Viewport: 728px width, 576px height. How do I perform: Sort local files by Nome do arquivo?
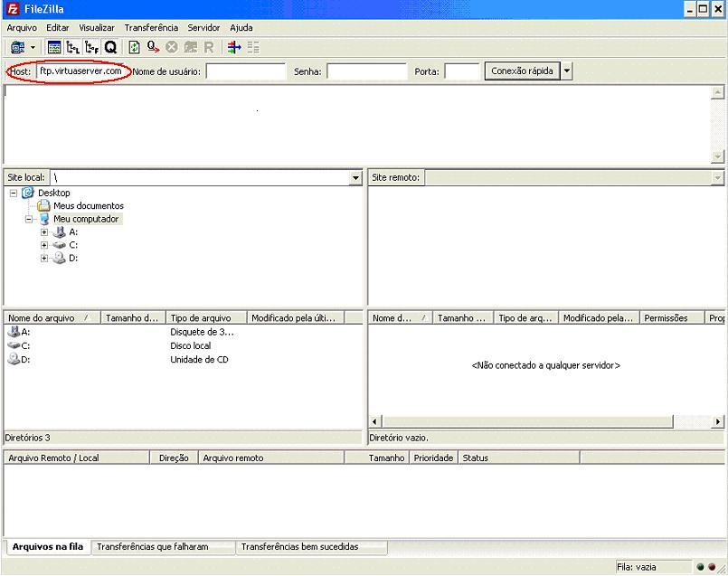point(52,318)
